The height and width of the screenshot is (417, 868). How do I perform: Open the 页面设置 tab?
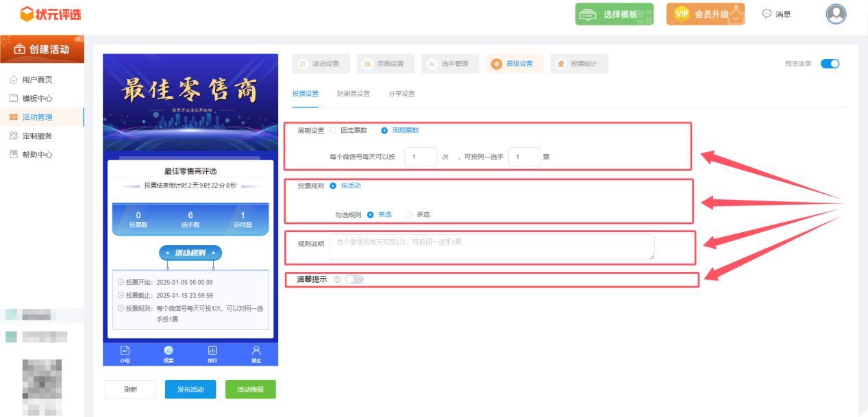(x=386, y=64)
